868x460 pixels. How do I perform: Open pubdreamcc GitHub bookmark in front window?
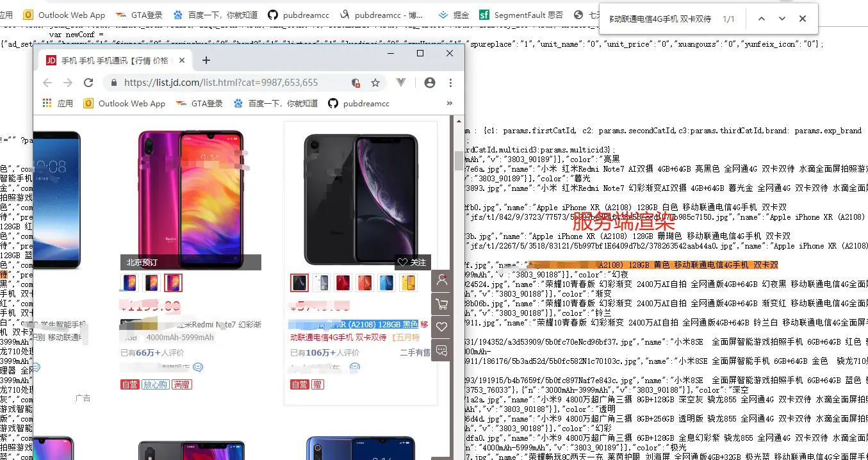pyautogui.click(x=359, y=103)
